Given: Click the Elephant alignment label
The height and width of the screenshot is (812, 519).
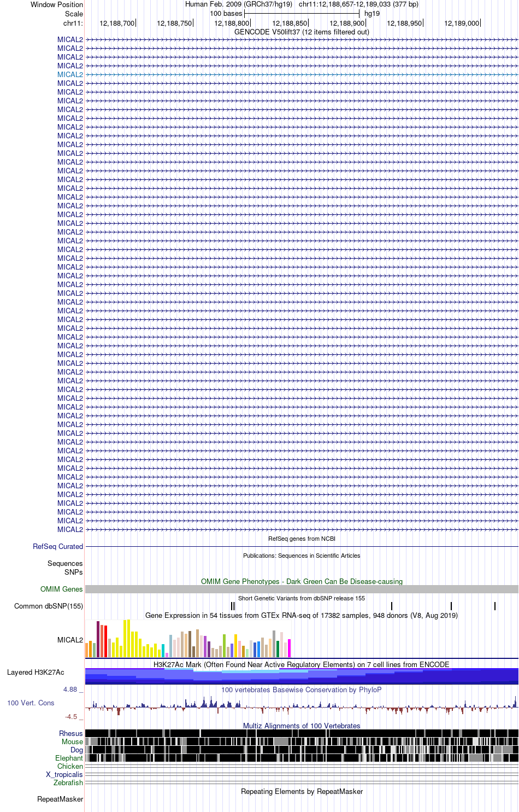Looking at the screenshot, I should [x=69, y=758].
